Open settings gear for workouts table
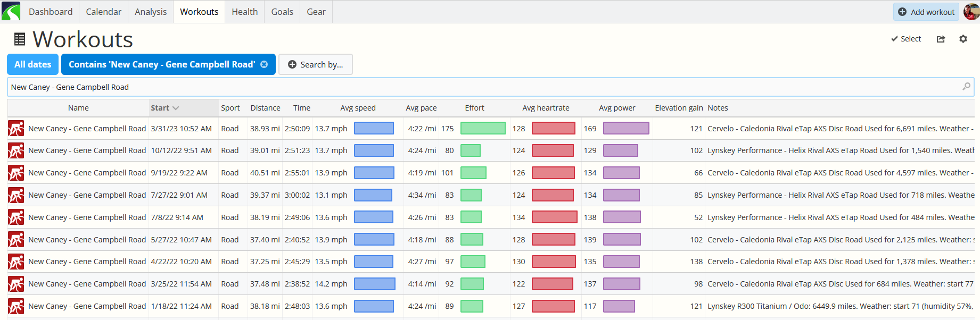This screenshot has height=320, width=980. click(963, 39)
